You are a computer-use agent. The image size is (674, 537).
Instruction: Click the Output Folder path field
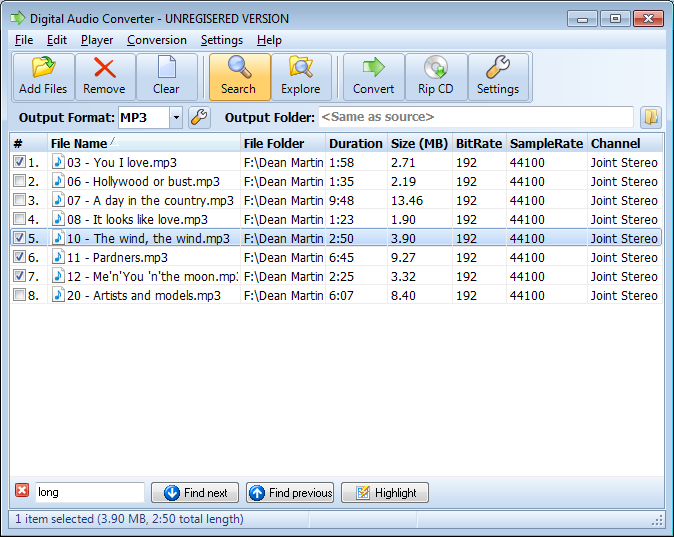pyautogui.click(x=475, y=118)
